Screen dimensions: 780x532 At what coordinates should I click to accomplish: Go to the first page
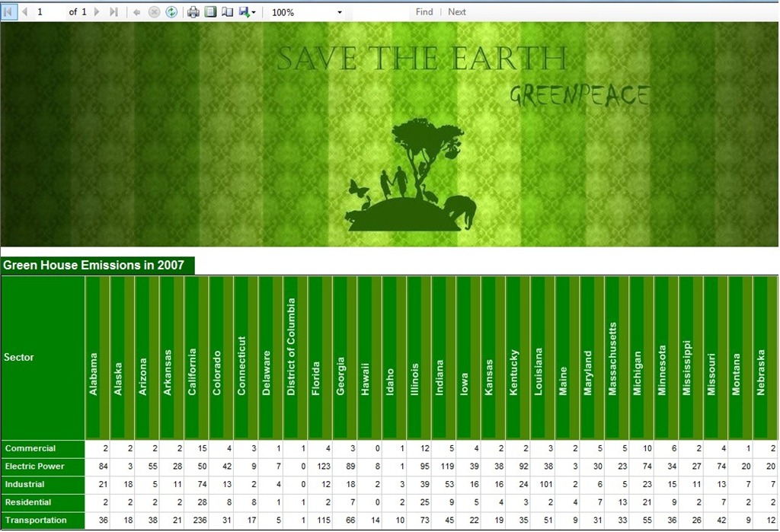tap(8, 11)
